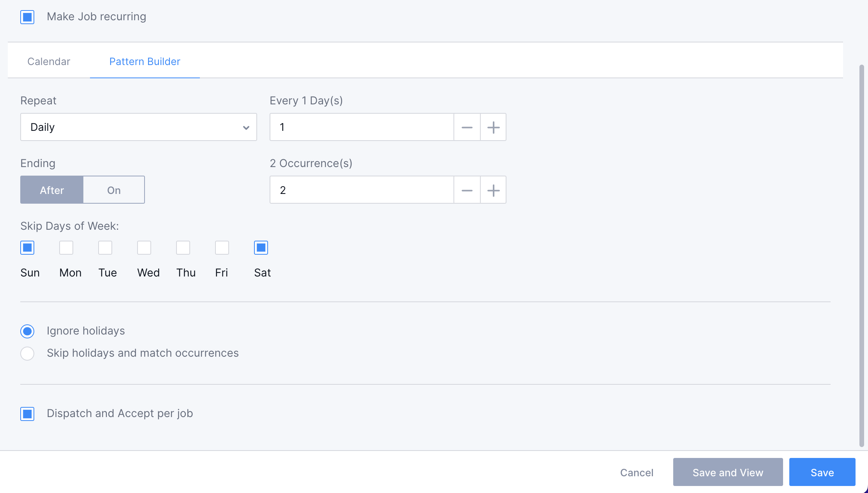Image resolution: width=868 pixels, height=493 pixels.
Task: Check Wednesday as a skip day
Action: [x=144, y=247]
